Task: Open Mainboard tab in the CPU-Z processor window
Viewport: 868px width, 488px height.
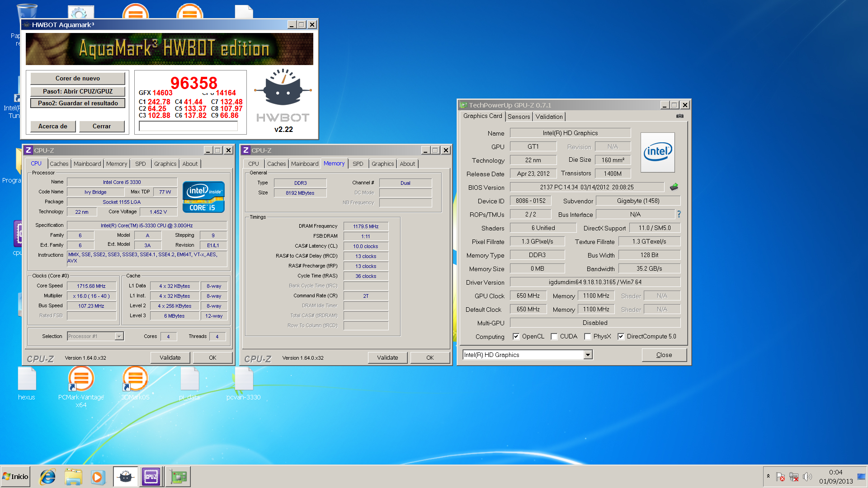Action: tap(87, 164)
